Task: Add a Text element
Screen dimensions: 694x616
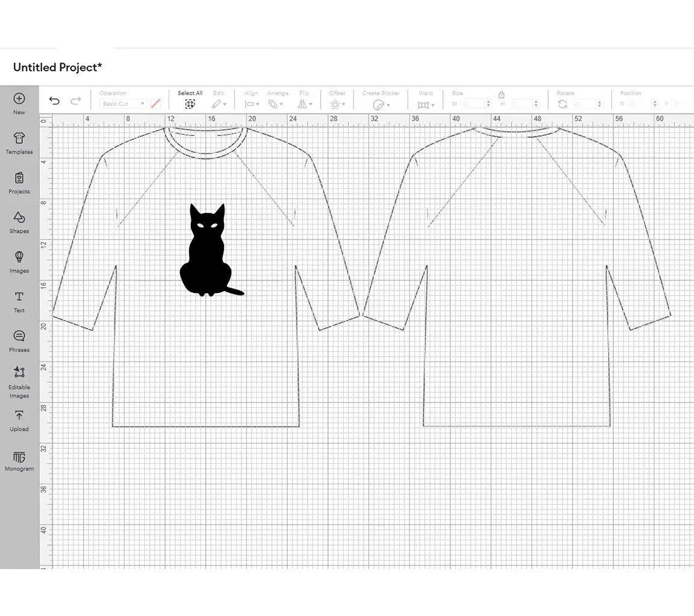Action: tap(19, 301)
